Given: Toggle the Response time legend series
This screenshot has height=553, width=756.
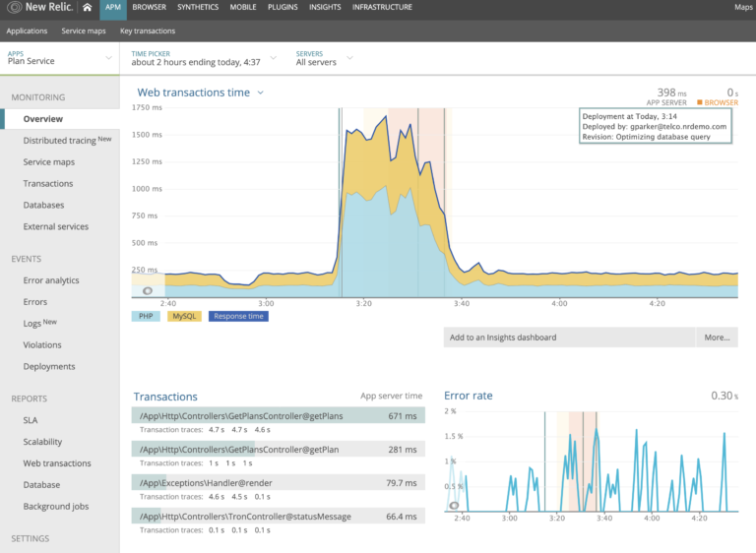Looking at the screenshot, I should (237, 316).
